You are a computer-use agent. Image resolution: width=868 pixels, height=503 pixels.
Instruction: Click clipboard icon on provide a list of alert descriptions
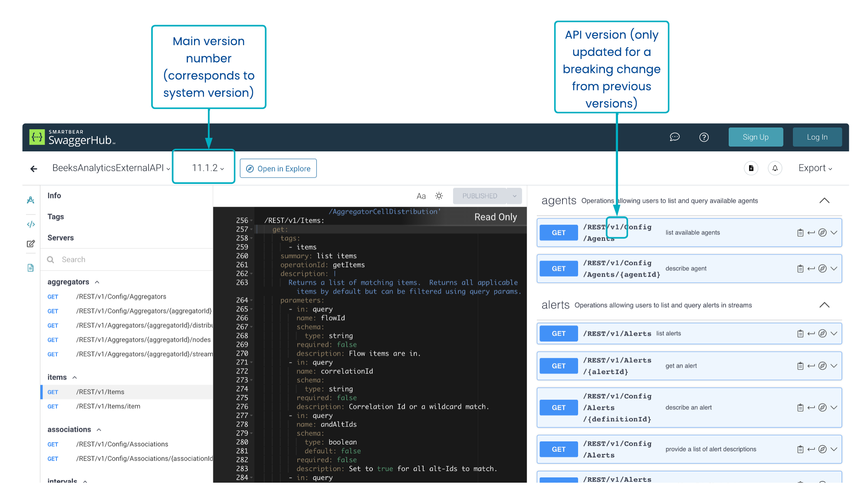pyautogui.click(x=800, y=449)
